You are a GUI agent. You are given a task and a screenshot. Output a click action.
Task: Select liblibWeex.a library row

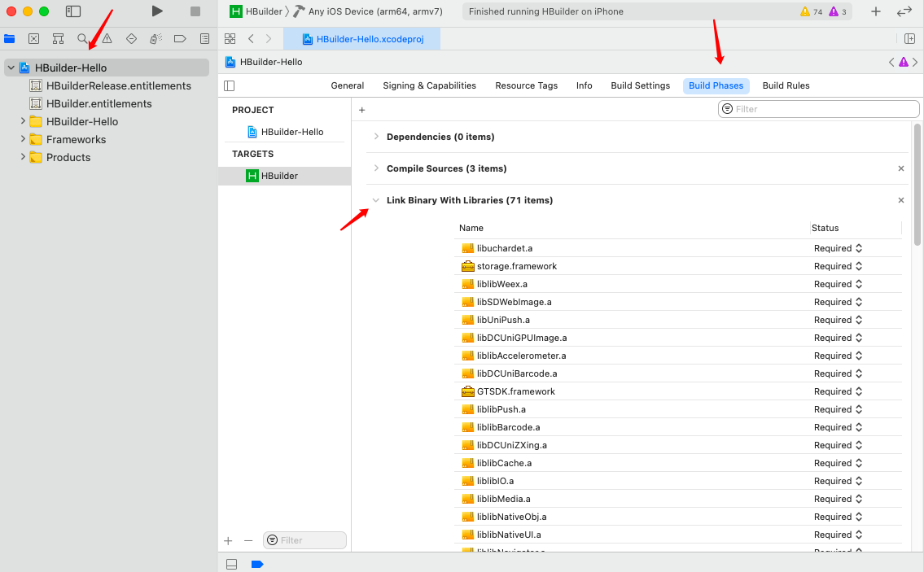677,284
